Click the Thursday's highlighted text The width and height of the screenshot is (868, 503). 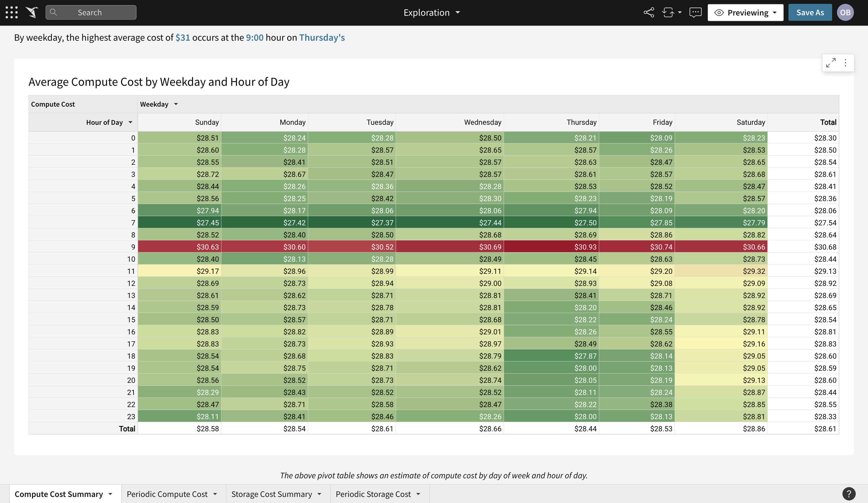point(322,37)
